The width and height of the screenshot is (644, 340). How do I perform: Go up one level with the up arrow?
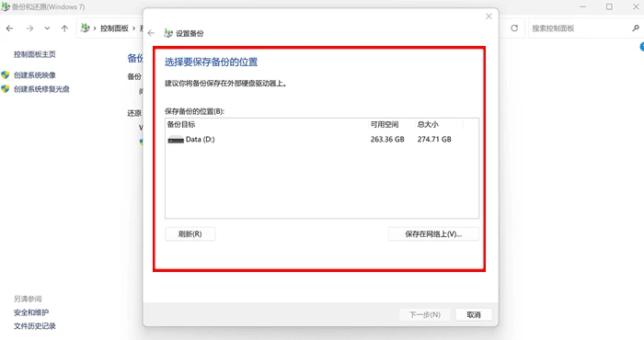[64, 28]
